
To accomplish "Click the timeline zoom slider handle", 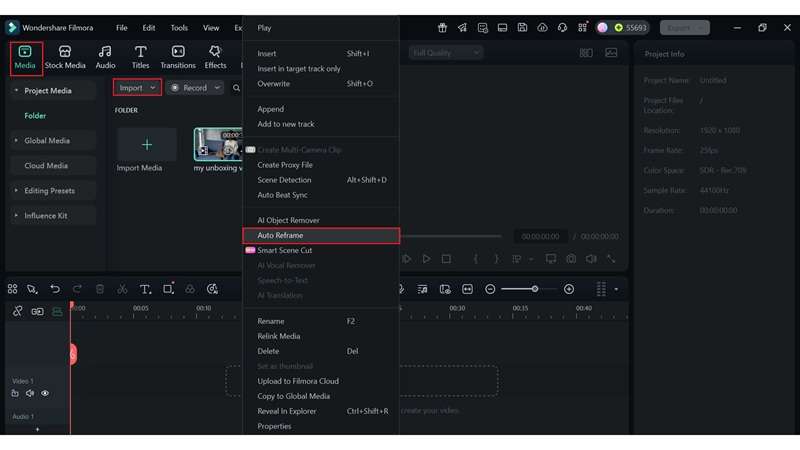I will click(535, 289).
